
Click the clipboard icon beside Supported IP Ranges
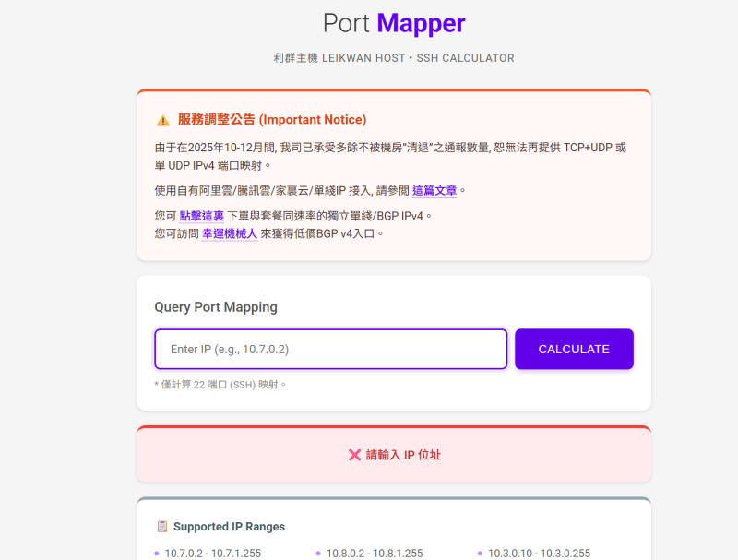coord(162,526)
